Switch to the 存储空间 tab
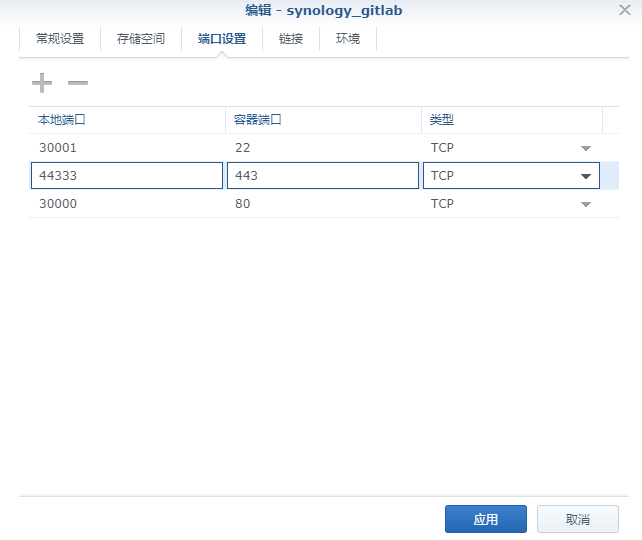The image size is (642, 540). click(141, 39)
